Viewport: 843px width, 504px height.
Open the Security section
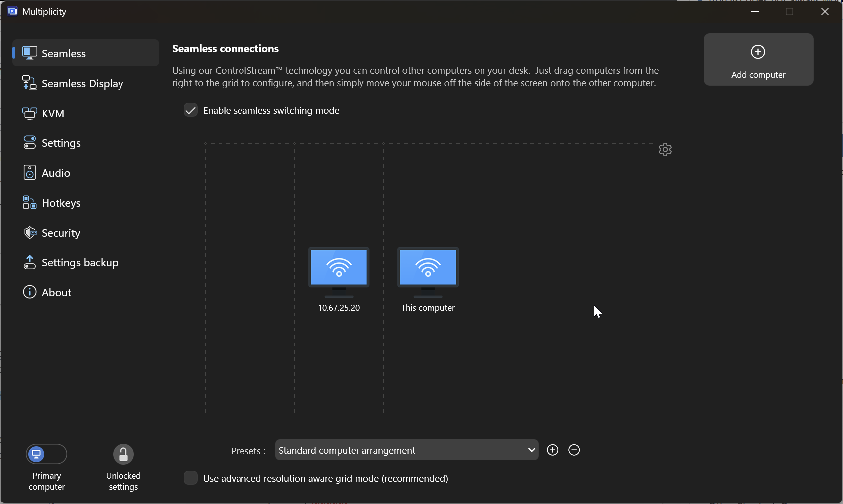coord(61,233)
